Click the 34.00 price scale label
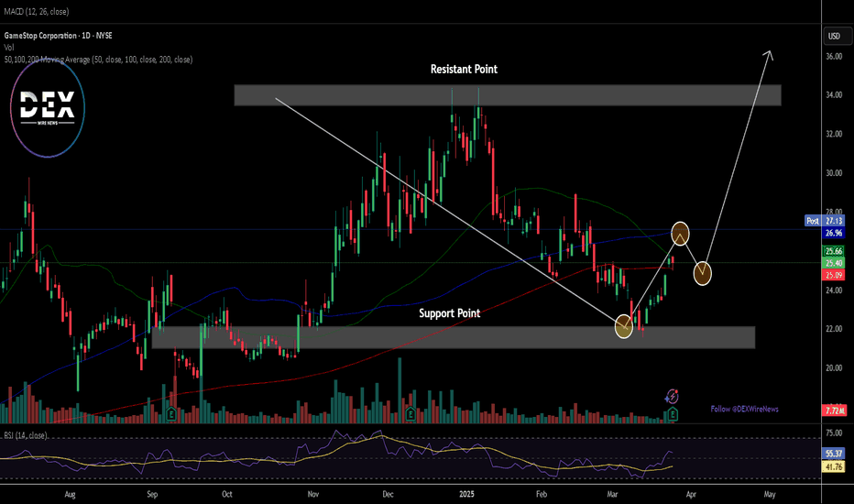This screenshot has height=504, width=854. 834,94
